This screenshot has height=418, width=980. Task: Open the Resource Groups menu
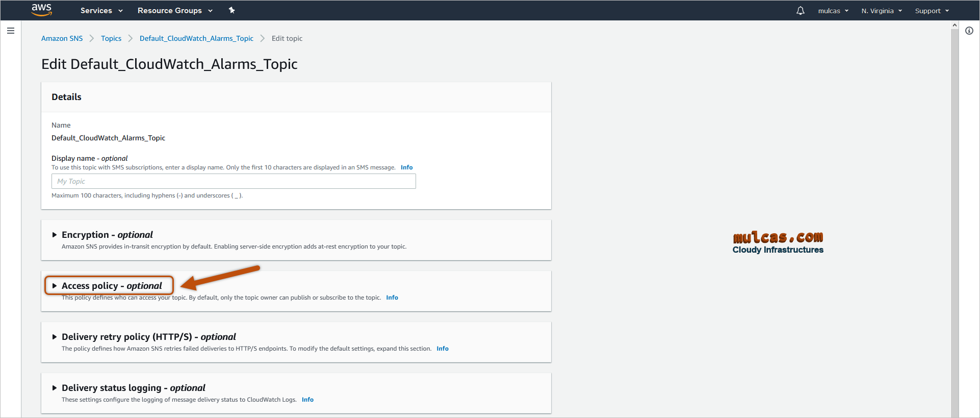(x=174, y=11)
